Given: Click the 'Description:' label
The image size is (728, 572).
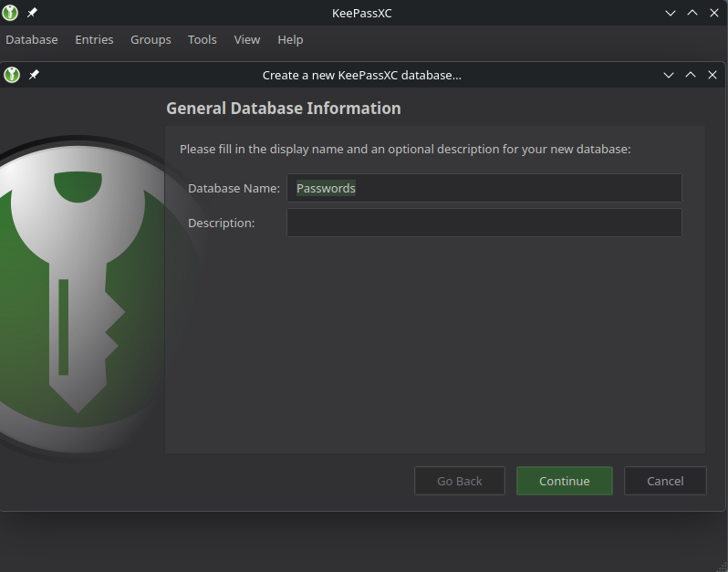Looking at the screenshot, I should click(221, 224).
